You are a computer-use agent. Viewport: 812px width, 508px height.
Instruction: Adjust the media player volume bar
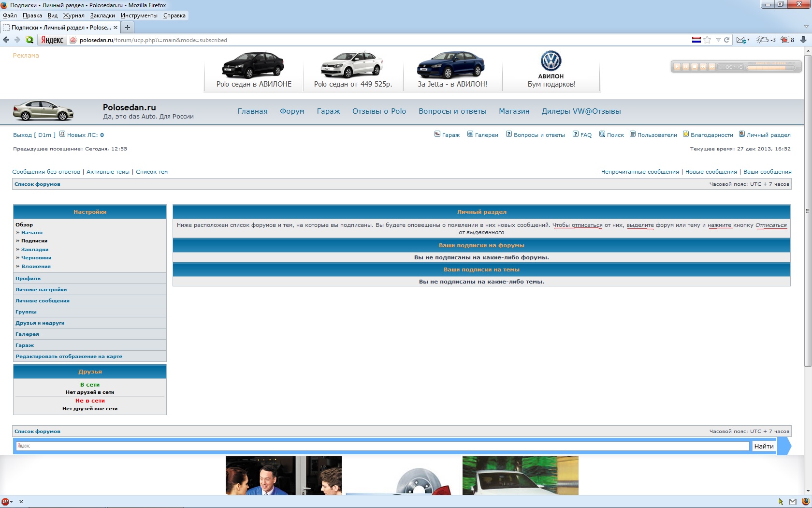tap(770, 67)
